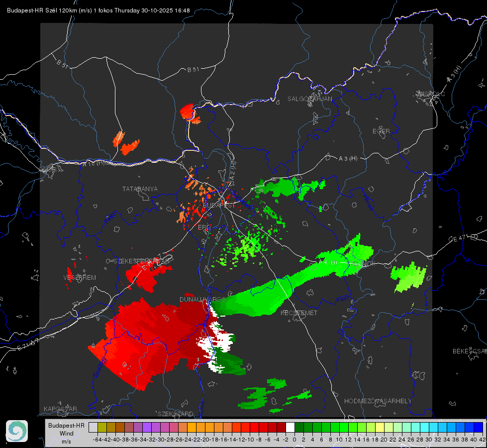The image size is (487, 448).
Task: Click the 42 value label on legend
Action: pos(482,440)
